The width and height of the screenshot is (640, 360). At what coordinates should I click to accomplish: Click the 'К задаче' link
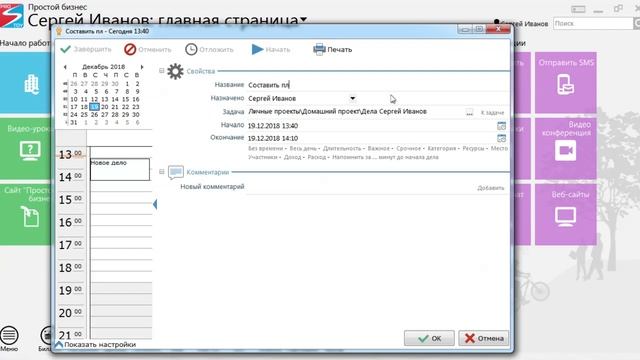[x=492, y=113]
